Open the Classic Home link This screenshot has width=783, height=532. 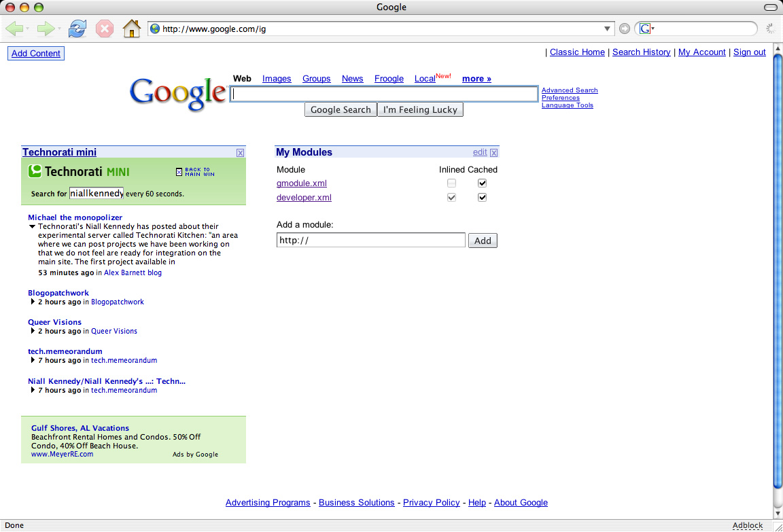577,52
